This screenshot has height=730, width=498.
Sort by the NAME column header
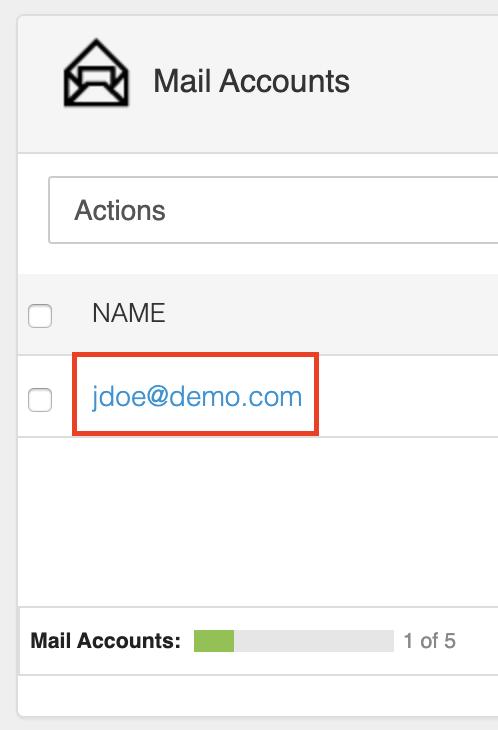point(129,313)
